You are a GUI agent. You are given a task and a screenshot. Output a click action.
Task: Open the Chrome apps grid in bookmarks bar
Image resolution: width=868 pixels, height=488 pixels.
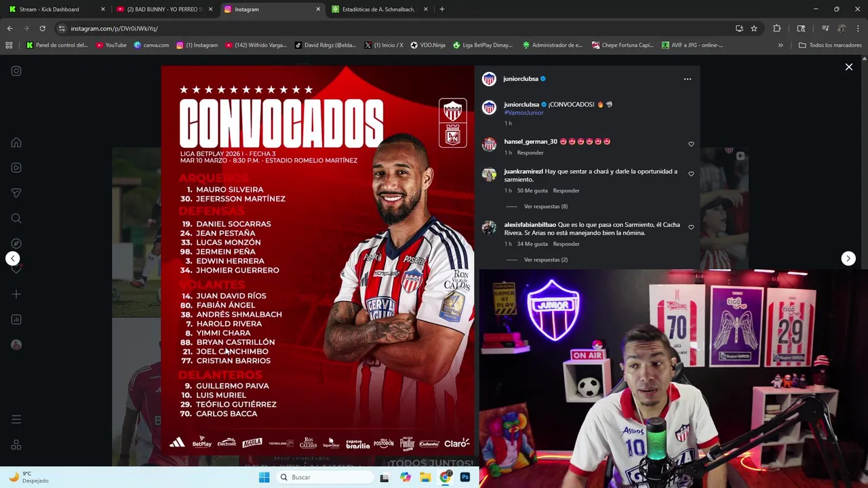pos(9,45)
